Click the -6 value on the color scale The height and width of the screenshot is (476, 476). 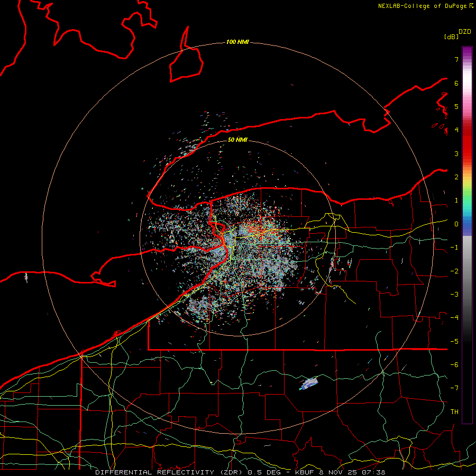click(x=454, y=365)
